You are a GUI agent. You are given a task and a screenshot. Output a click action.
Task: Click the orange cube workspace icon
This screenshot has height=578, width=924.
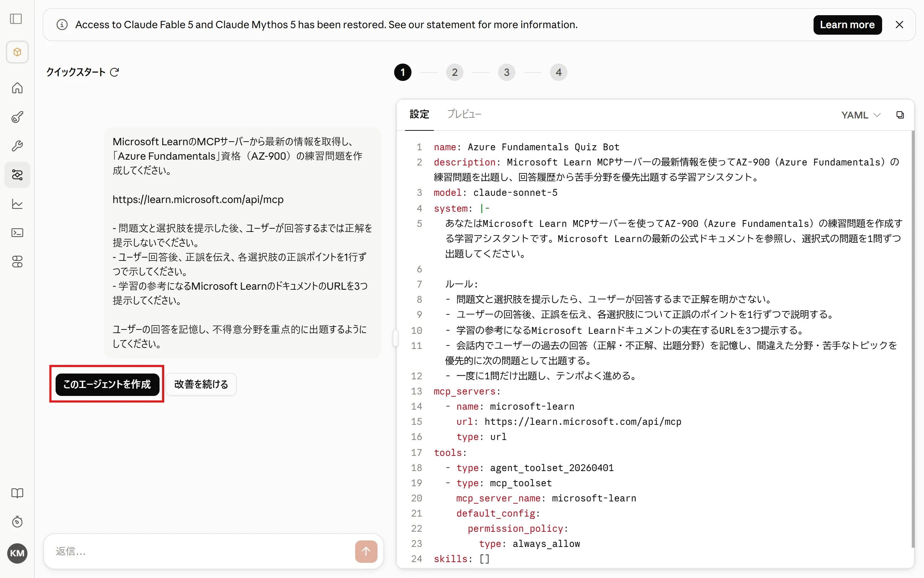(x=17, y=52)
